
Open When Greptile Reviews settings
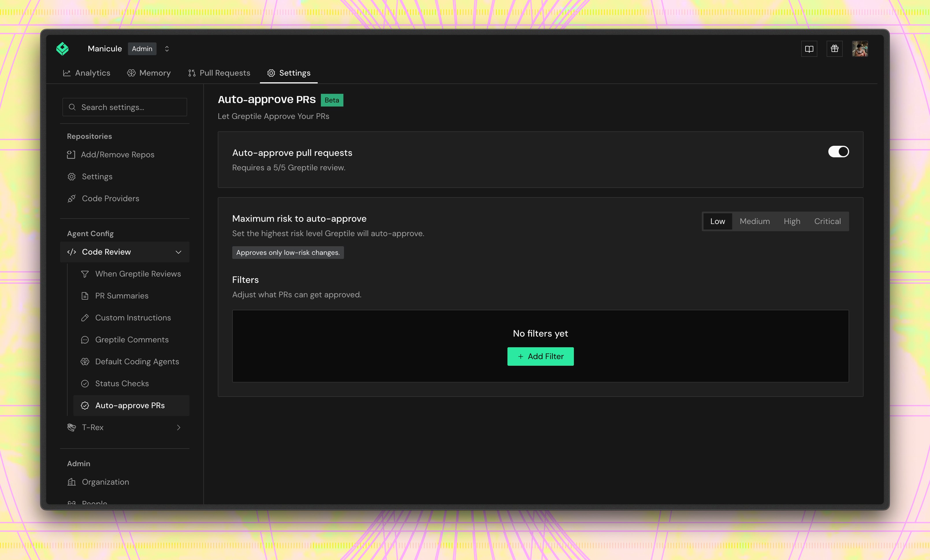[x=131, y=274]
